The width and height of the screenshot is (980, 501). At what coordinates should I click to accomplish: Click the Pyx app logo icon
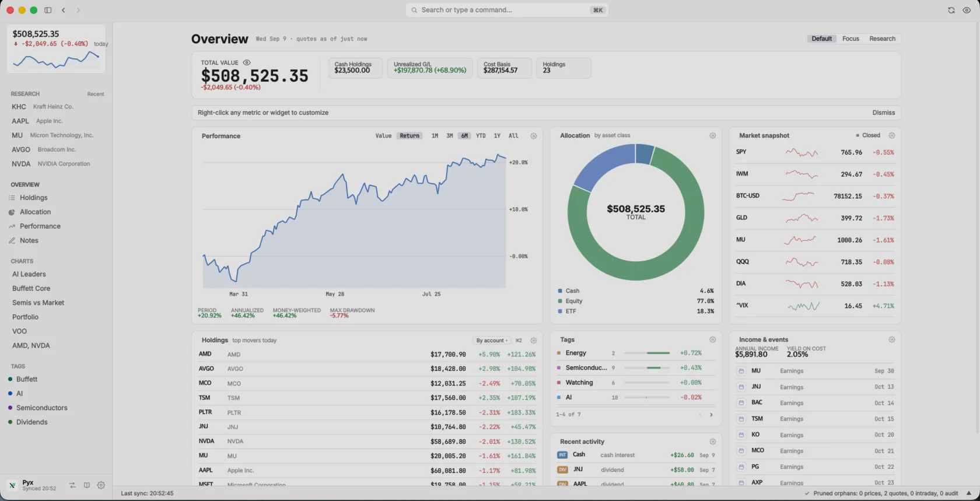pos(12,485)
